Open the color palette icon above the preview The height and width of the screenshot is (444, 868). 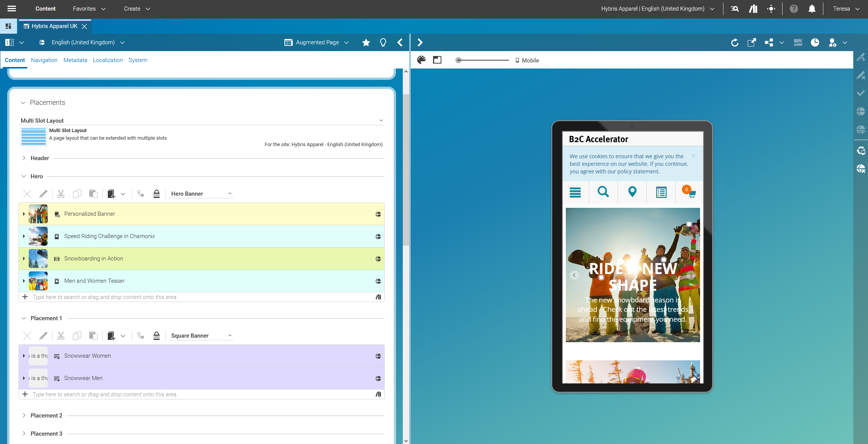coord(421,60)
